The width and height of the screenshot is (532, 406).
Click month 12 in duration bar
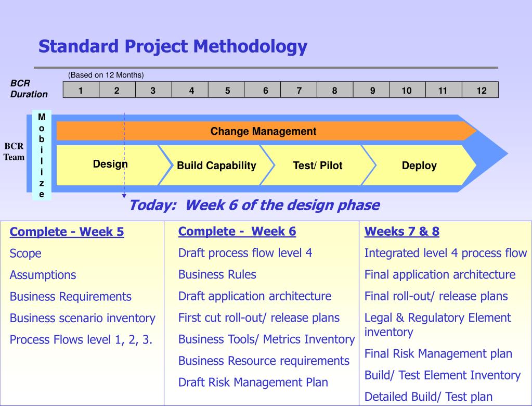click(481, 90)
